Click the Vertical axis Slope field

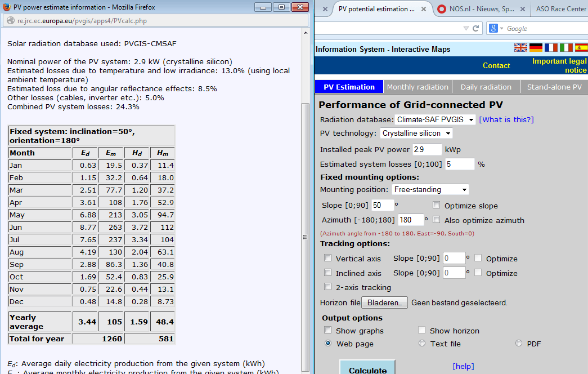(x=454, y=258)
